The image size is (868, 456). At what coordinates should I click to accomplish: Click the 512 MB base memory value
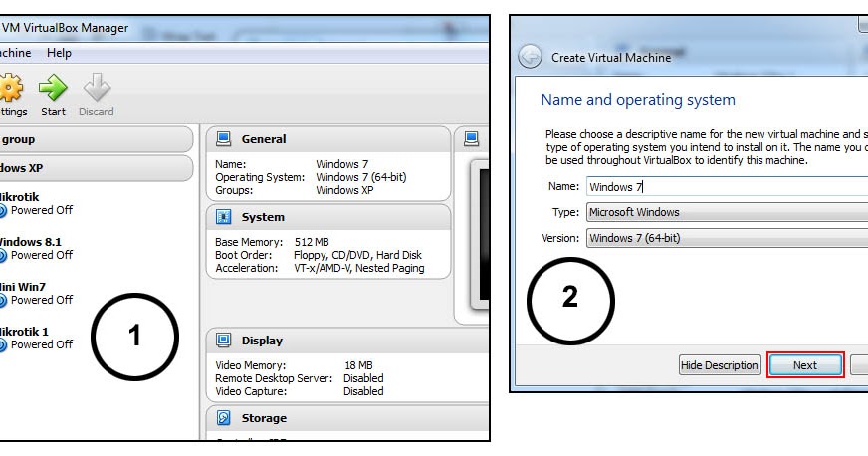[x=312, y=242]
